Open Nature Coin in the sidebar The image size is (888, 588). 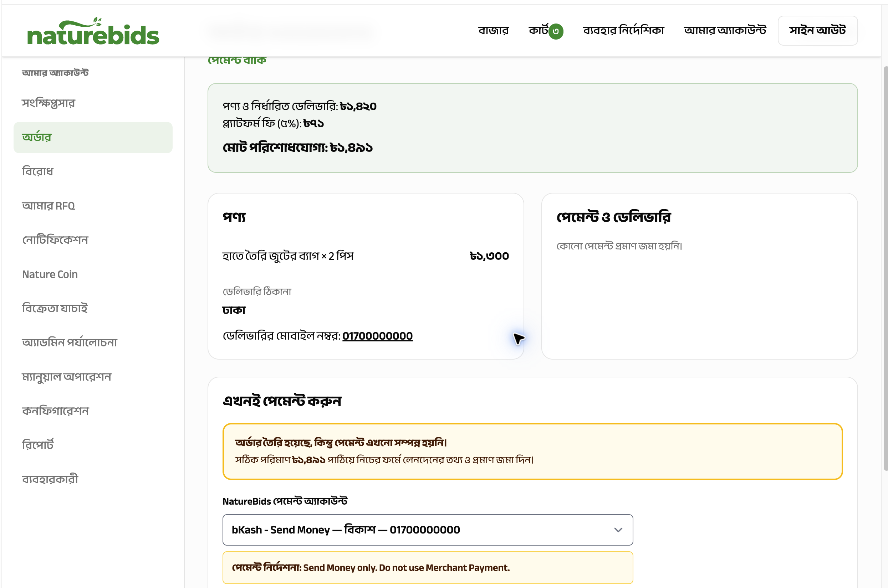[93, 274]
